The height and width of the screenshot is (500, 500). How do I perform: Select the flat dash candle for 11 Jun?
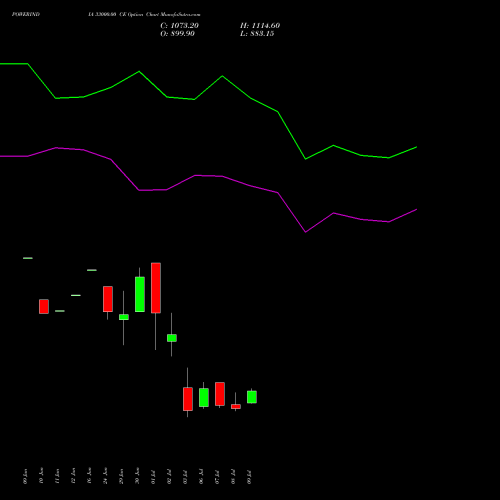click(x=60, y=311)
